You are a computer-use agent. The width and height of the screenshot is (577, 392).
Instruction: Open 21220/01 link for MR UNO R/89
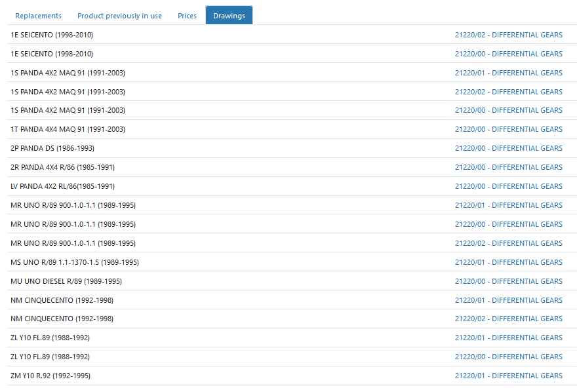508,205
